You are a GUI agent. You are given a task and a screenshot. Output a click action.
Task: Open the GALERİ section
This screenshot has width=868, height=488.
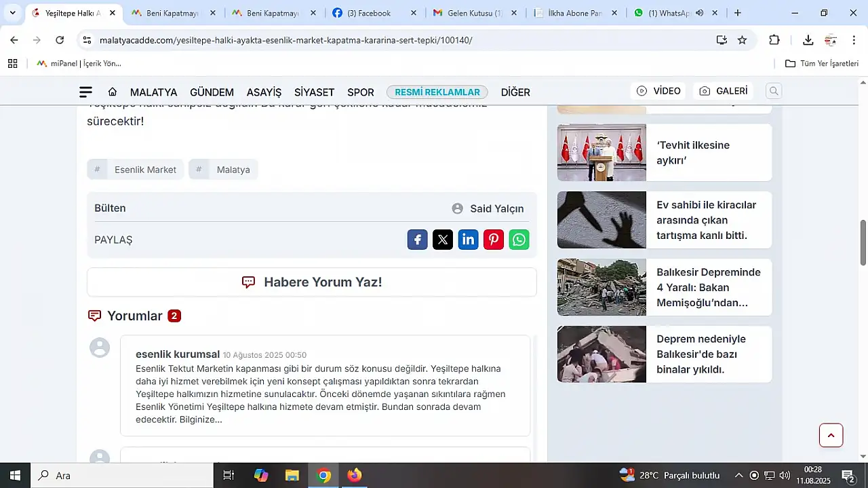(x=724, y=91)
